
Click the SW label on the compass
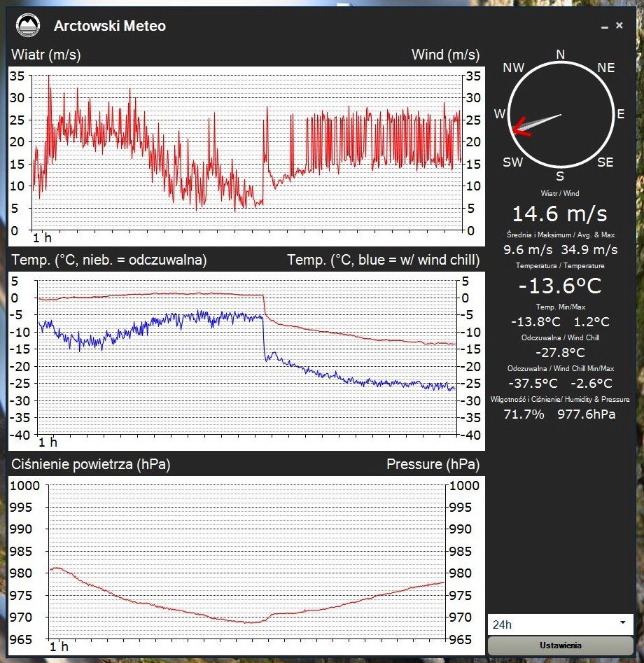tap(513, 162)
